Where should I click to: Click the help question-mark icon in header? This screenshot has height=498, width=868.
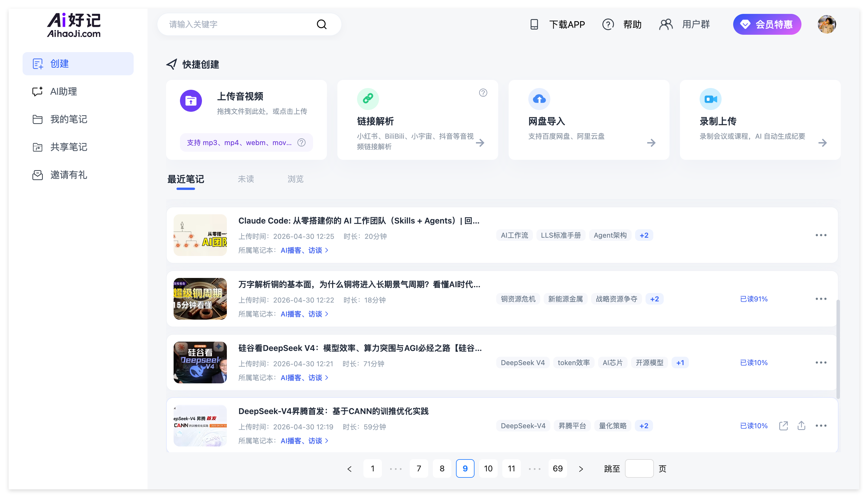coord(608,24)
